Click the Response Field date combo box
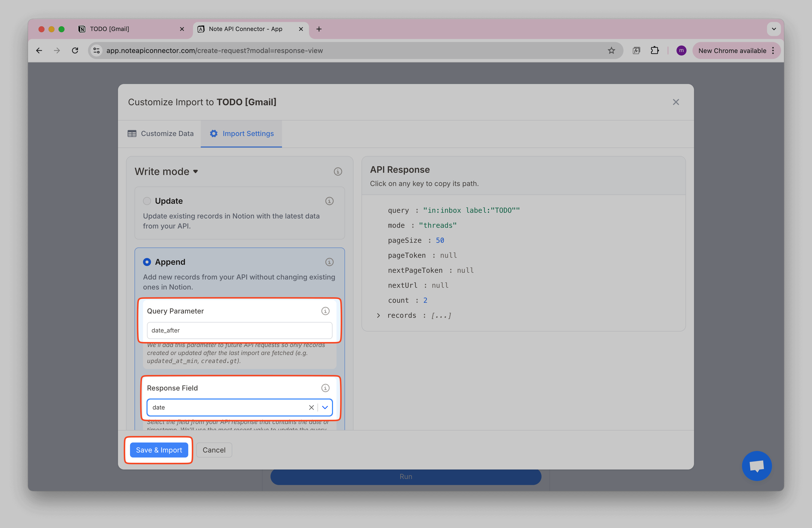Screen dimensions: 812x528 coord(239,407)
